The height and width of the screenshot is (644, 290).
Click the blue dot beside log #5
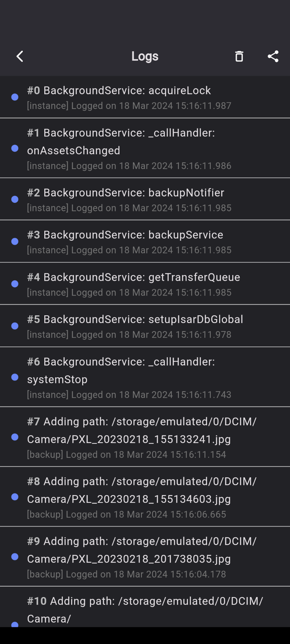pos(15,326)
